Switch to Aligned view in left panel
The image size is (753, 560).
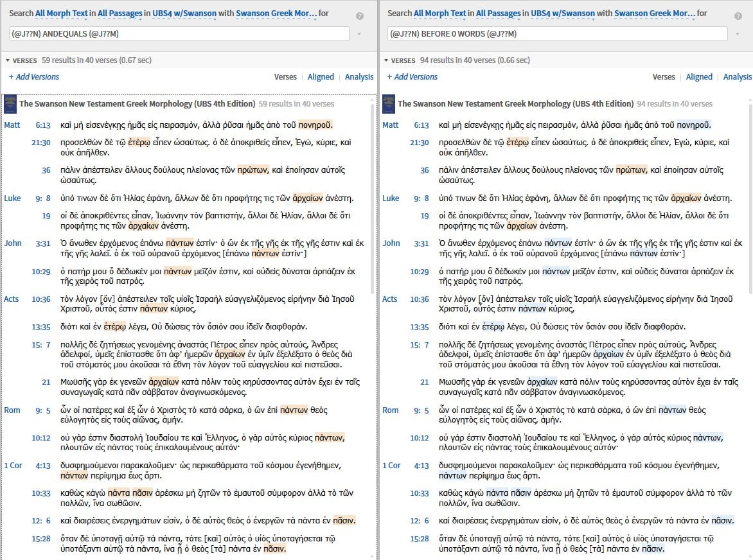321,77
